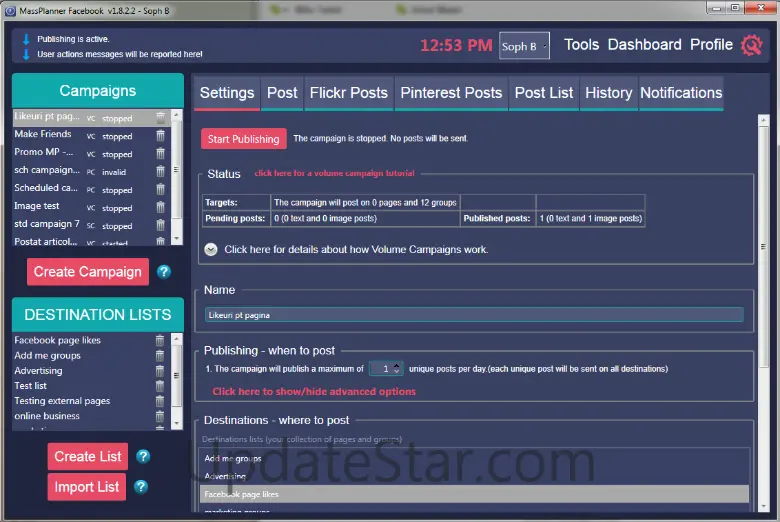
Task: Open the volume campaign tutorial link
Action: [334, 173]
